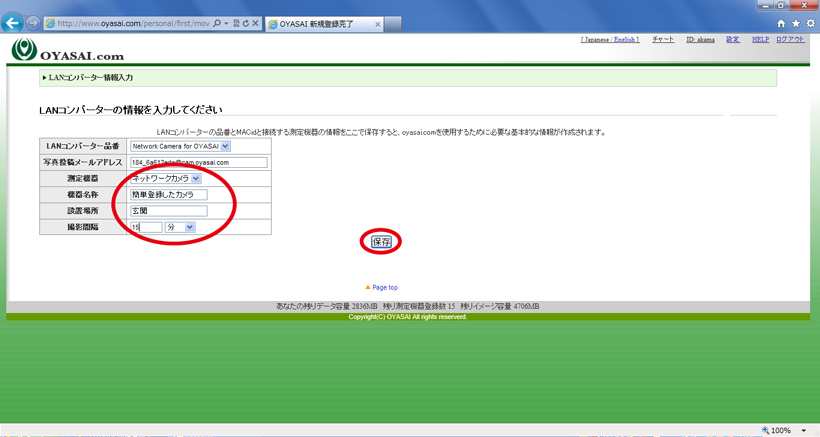
Task: Open the 分 interval unit dropdown
Action: pyautogui.click(x=180, y=227)
